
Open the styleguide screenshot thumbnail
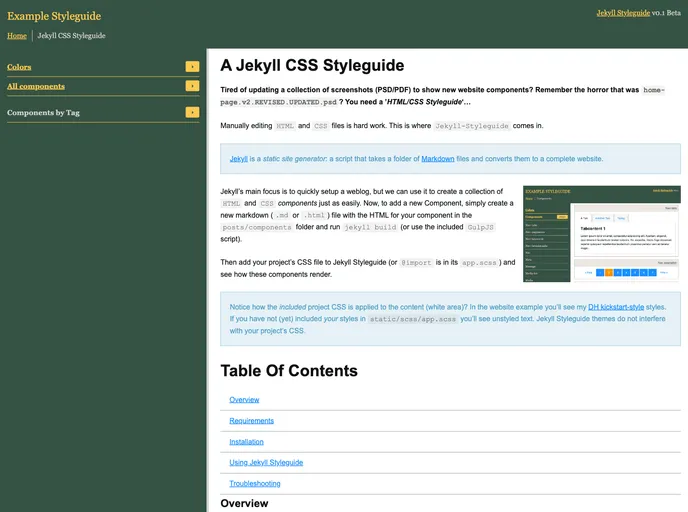(602, 234)
